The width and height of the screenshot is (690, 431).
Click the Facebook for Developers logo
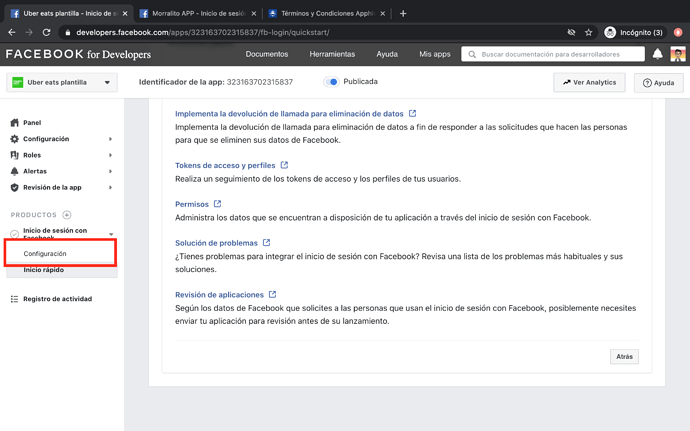pos(78,54)
